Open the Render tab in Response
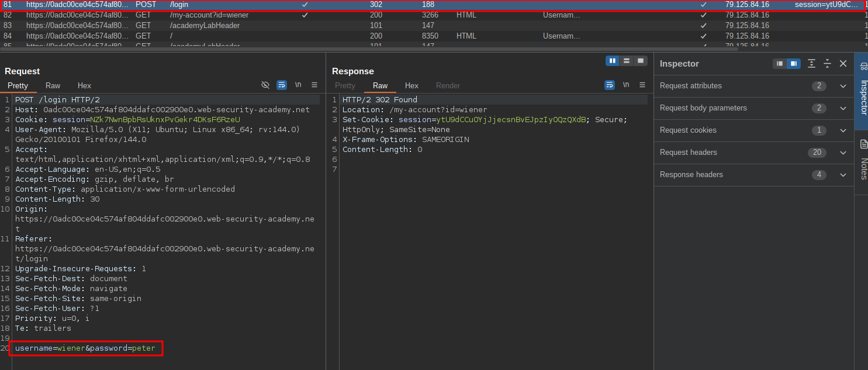The height and width of the screenshot is (370, 868). 448,85
